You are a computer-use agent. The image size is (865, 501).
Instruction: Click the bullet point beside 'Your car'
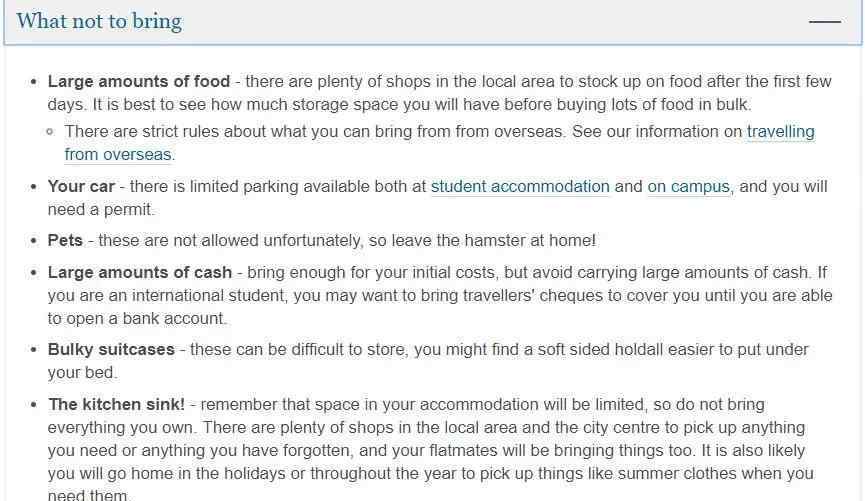point(34,187)
